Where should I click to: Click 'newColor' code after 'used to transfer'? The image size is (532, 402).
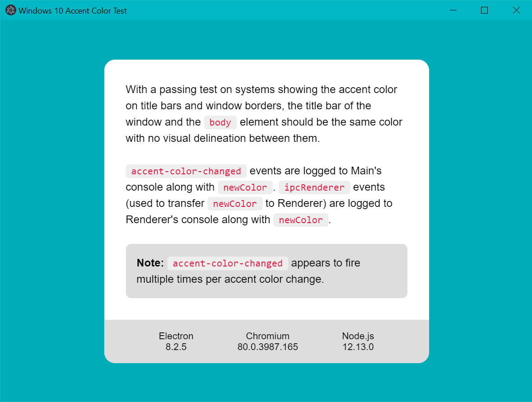tap(235, 204)
